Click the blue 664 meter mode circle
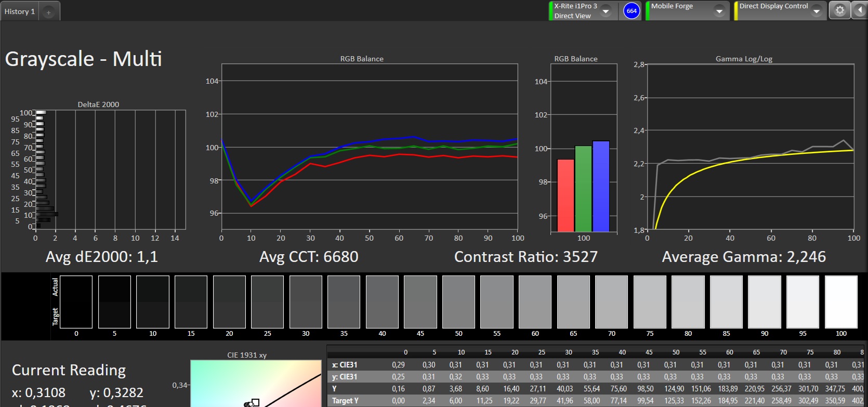The height and width of the screenshot is (407, 868). 632,11
